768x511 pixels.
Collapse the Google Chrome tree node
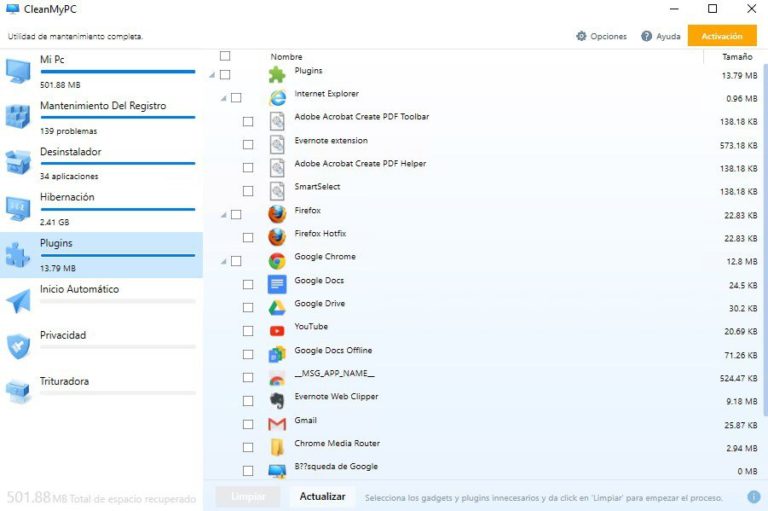224,261
